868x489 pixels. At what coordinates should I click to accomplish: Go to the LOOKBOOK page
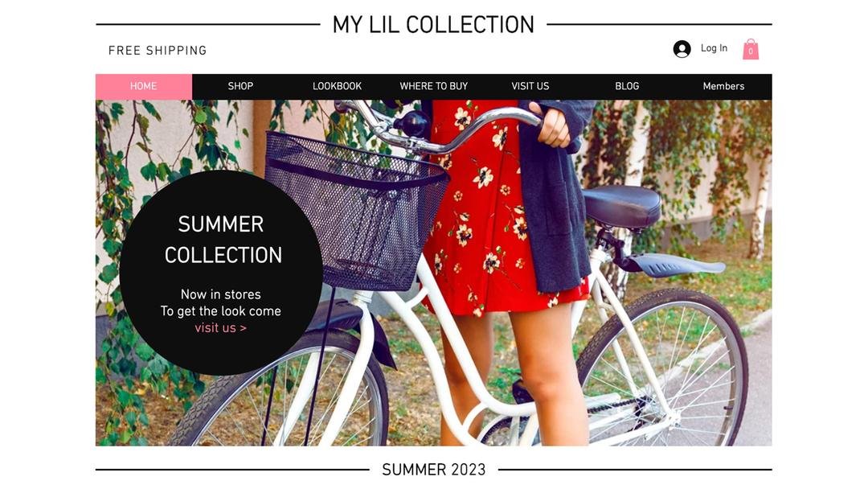pos(337,86)
